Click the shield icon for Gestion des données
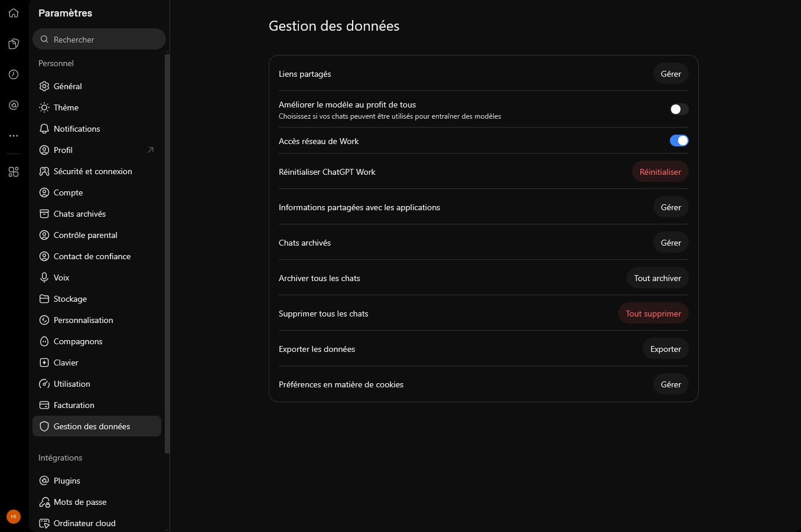Image resolution: width=801 pixels, height=532 pixels. (44, 426)
